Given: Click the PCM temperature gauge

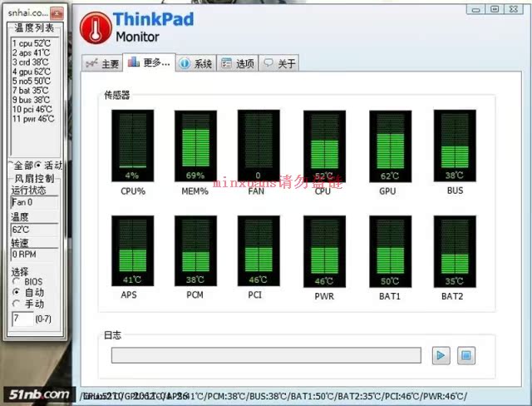Looking at the screenshot, I should (x=195, y=250).
